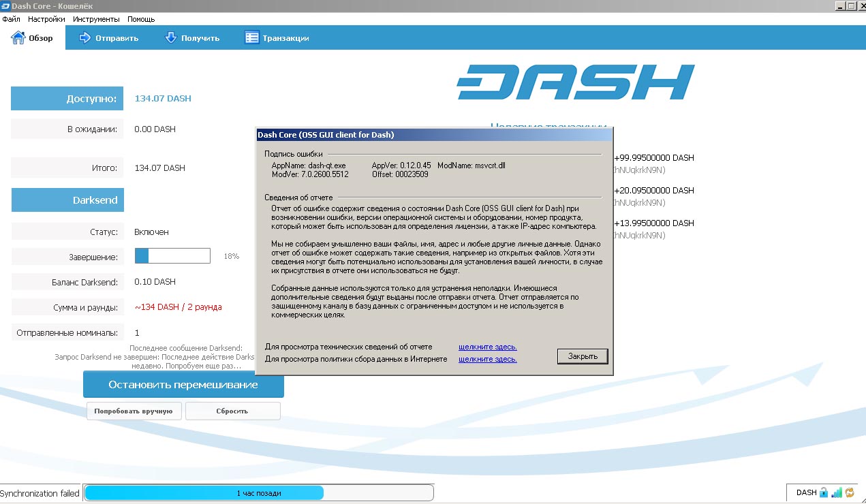The height and width of the screenshot is (504, 866).
Task: Open the Файл menu
Action: [11, 19]
